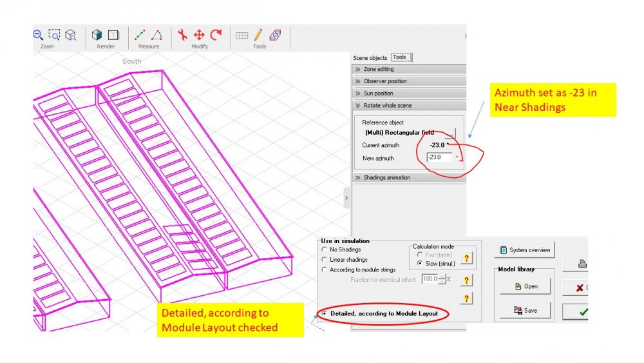The image size is (644, 363).
Task: Click the red move arrows tool
Action: pos(199,35)
